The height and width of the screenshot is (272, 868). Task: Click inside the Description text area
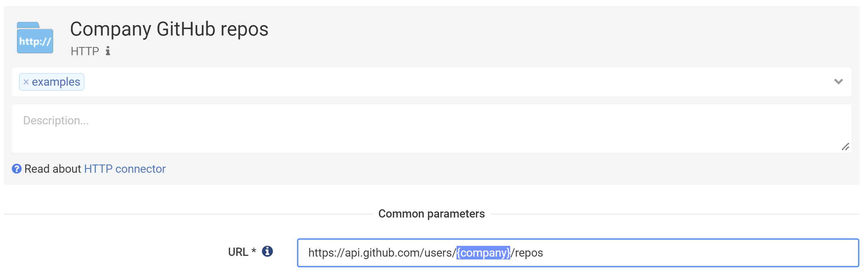pos(429,128)
